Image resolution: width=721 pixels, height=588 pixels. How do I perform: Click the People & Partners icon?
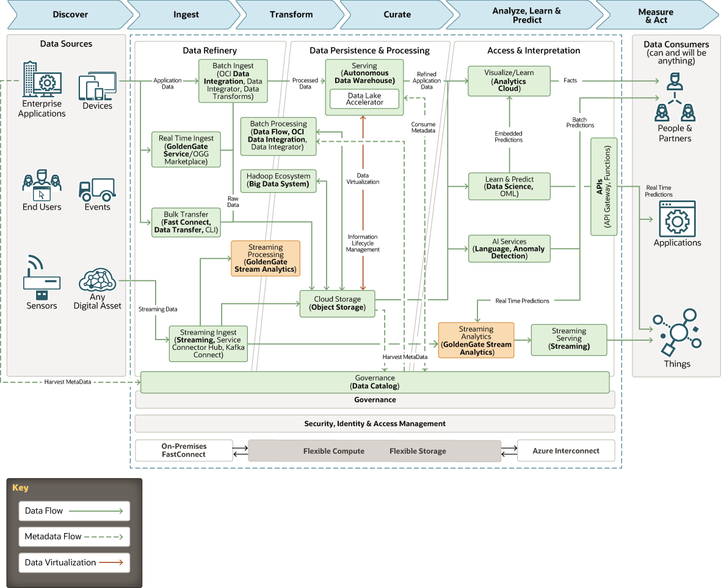pos(675,97)
